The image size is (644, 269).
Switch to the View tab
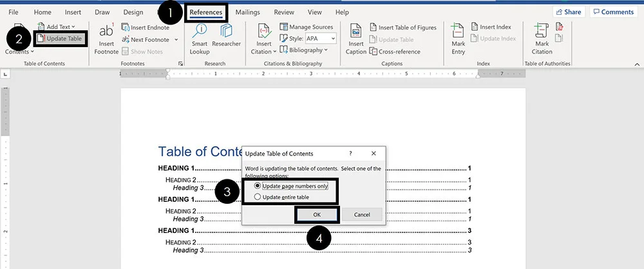pyautogui.click(x=315, y=12)
